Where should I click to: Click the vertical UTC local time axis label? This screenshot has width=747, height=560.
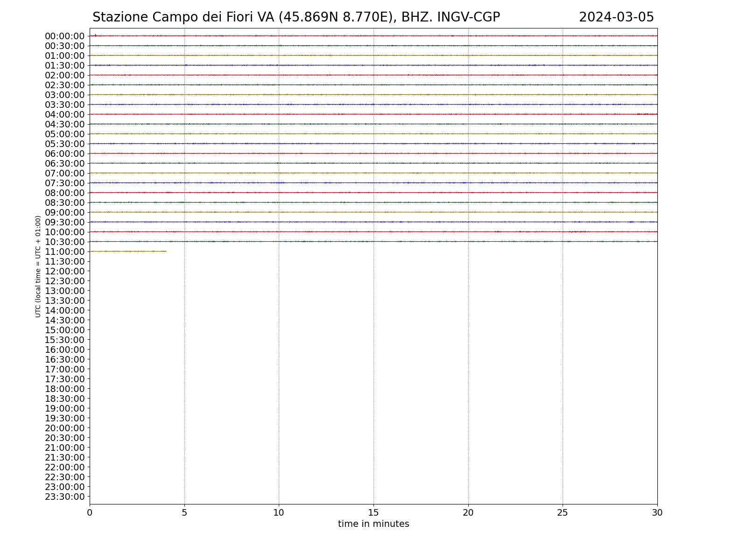pos(38,266)
